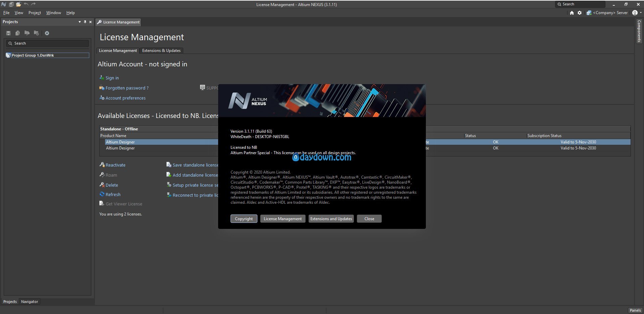644x314 pixels.
Task: Pin the Projects panel with pushpin toggle
Action: pos(85,22)
